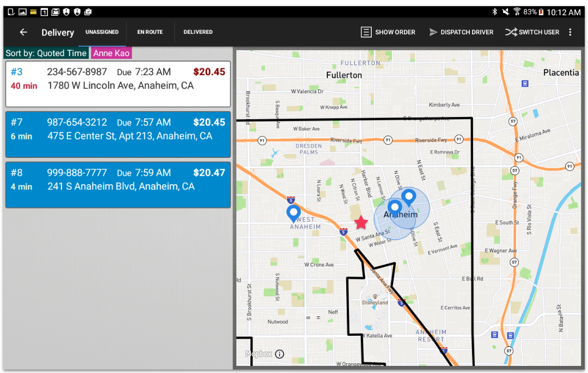Select the DELIVERED tab

[198, 32]
